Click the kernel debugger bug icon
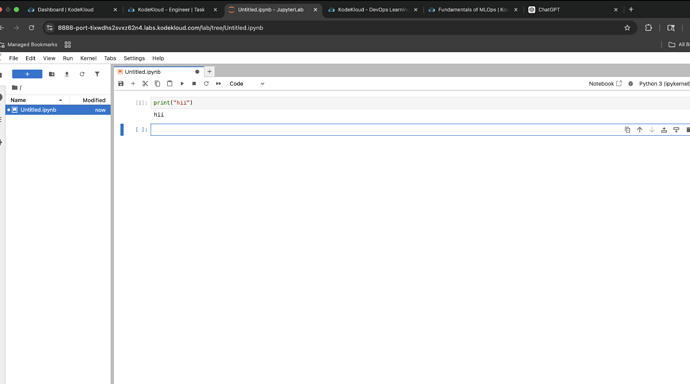 [x=631, y=84]
